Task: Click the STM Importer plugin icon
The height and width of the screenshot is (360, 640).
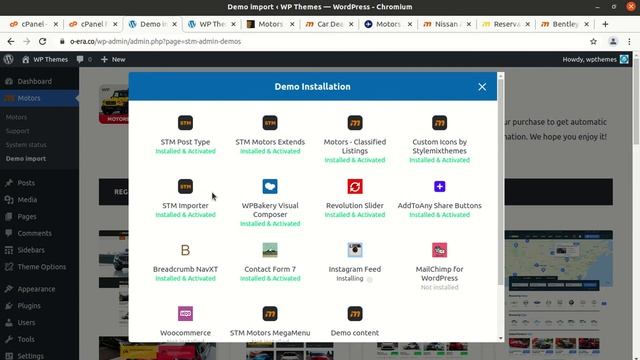Action: pyautogui.click(x=185, y=187)
